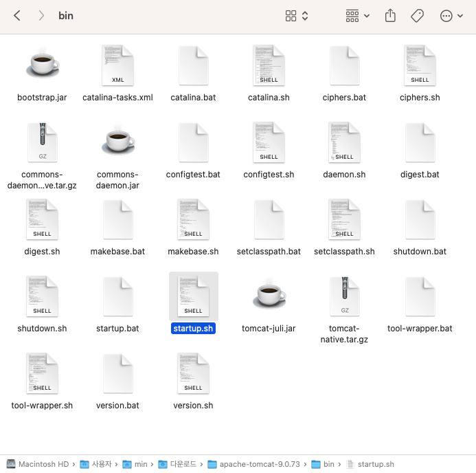Select the shutdown.sh shell icon

click(x=42, y=296)
